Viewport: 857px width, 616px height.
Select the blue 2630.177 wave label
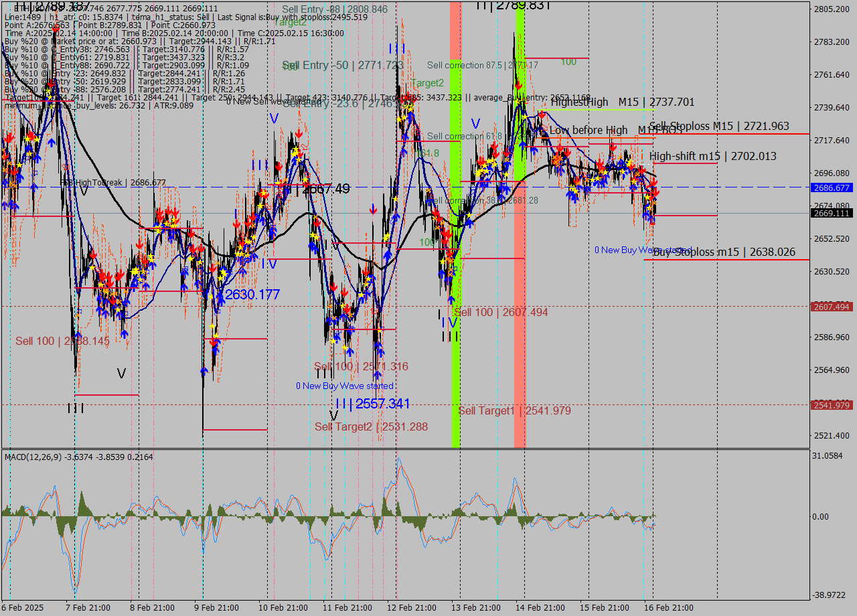click(x=252, y=295)
